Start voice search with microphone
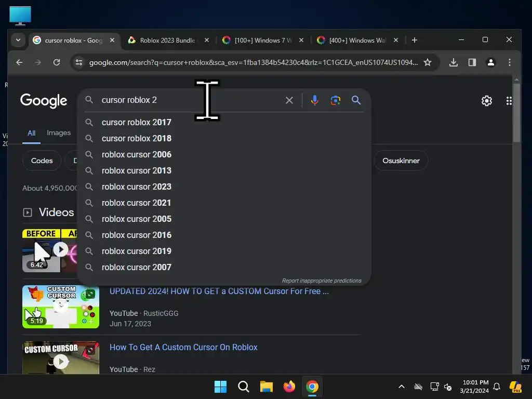The height and width of the screenshot is (399, 532). 314,100
